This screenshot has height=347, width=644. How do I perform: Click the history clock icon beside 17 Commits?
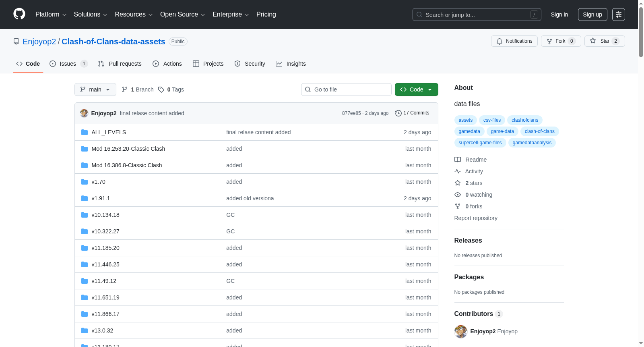click(398, 113)
